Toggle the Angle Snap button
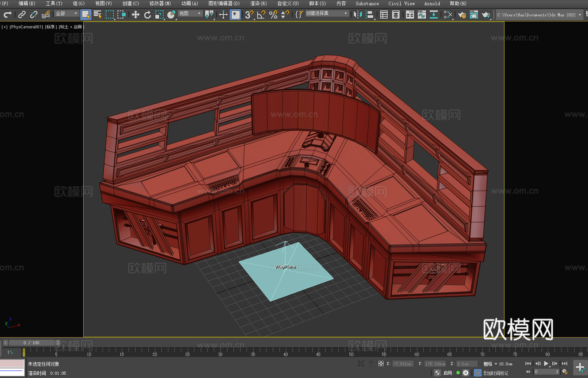 pyautogui.click(x=261, y=15)
